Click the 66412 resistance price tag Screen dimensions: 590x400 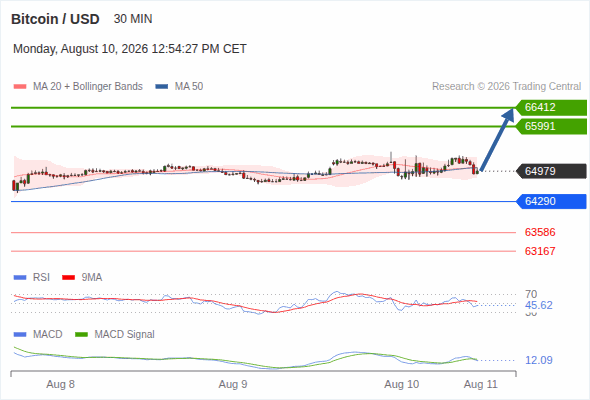551,108
